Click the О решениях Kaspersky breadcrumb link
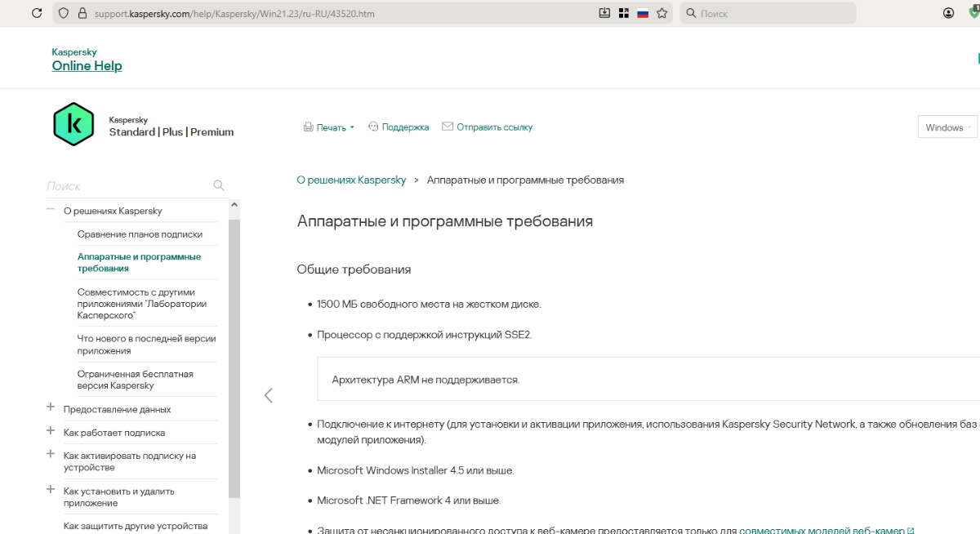The image size is (980, 534). (351, 180)
